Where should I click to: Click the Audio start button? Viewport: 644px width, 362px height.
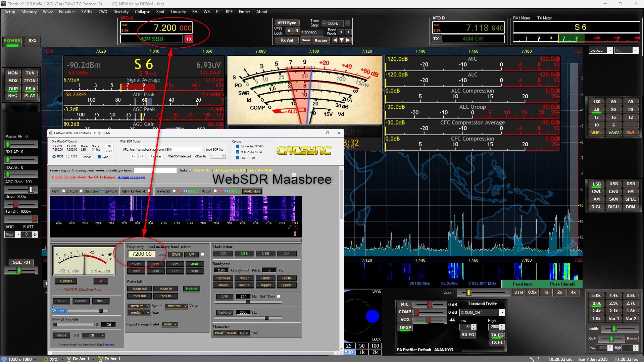click(252, 191)
